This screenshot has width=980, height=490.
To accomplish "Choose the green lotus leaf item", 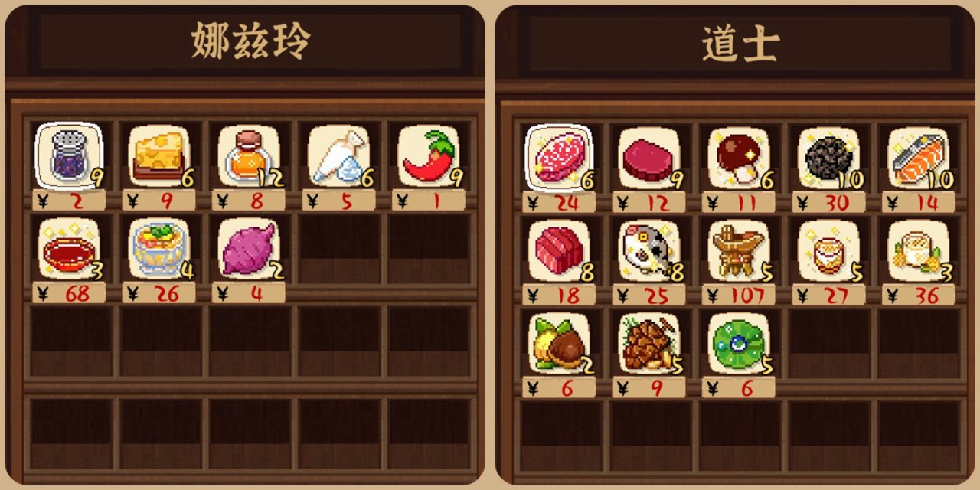I will pos(738,343).
